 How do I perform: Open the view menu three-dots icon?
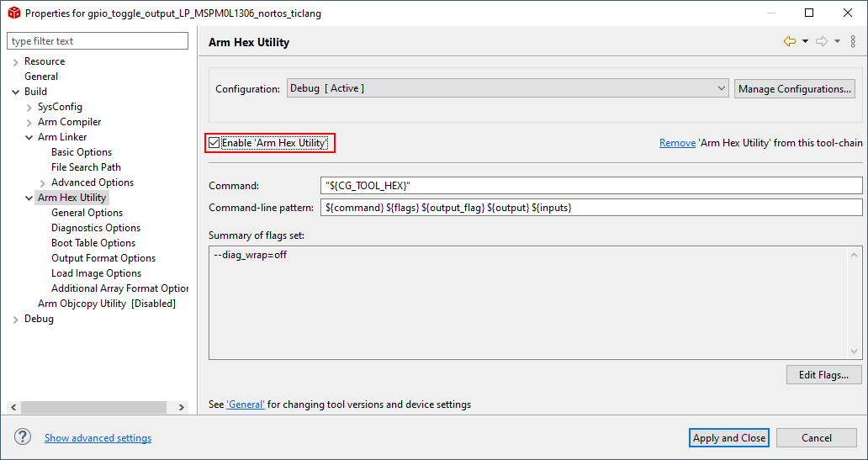[853, 41]
